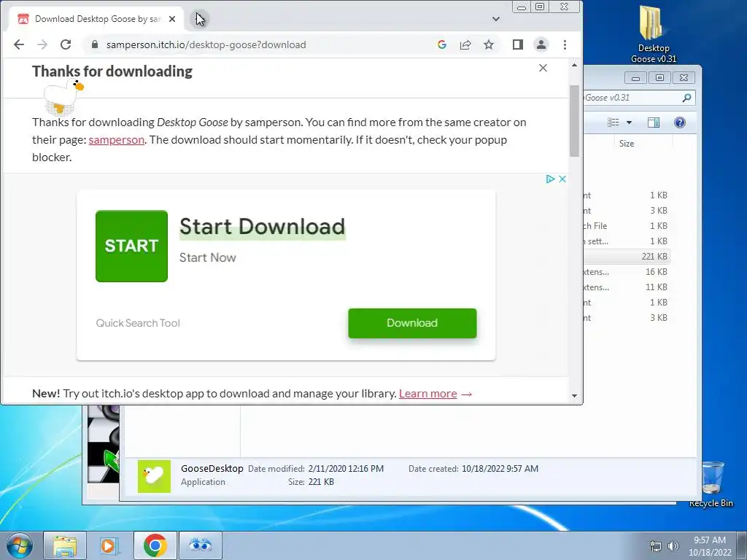747x560 pixels.
Task: Select the Download Desktop Goose tab
Action: point(97,19)
